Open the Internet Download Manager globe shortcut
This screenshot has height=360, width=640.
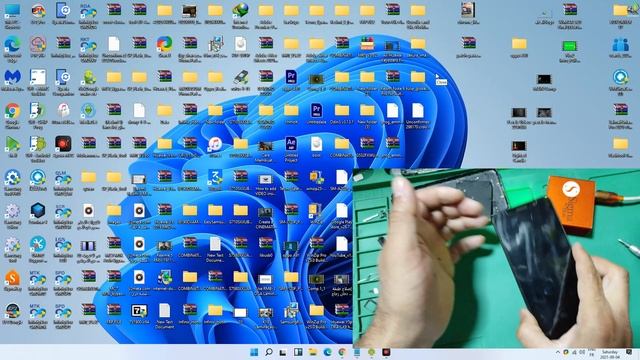tap(240, 11)
